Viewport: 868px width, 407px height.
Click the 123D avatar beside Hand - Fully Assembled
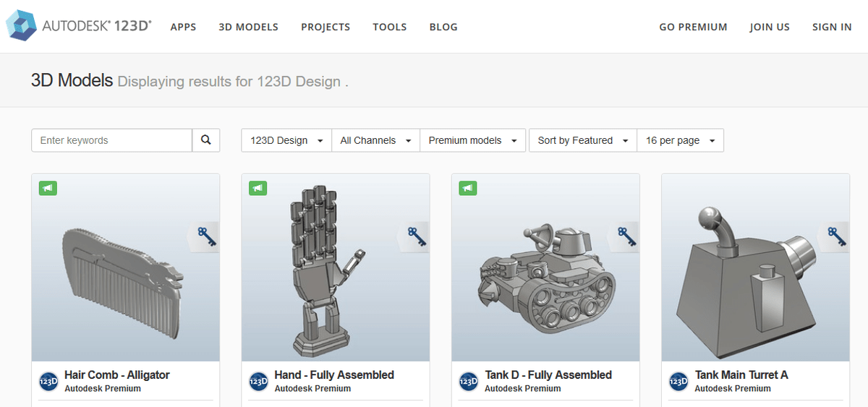(258, 381)
